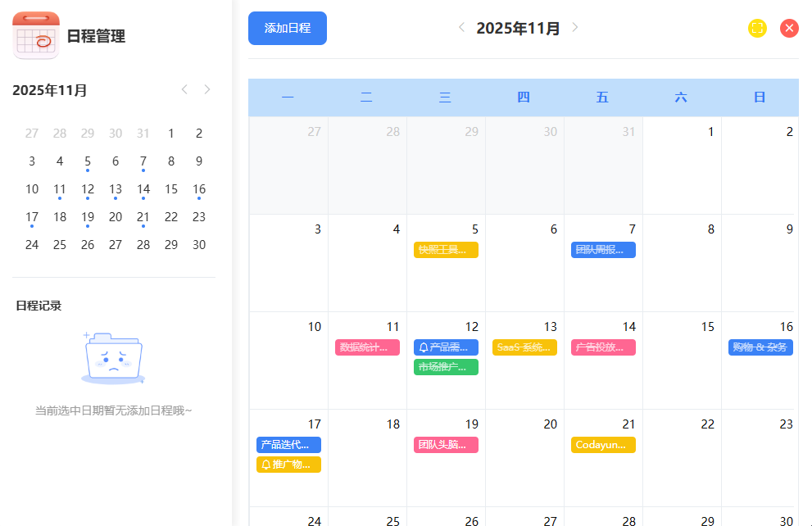Click the bell icon on 推广物 event
This screenshot has width=812, height=526.
[265, 465]
